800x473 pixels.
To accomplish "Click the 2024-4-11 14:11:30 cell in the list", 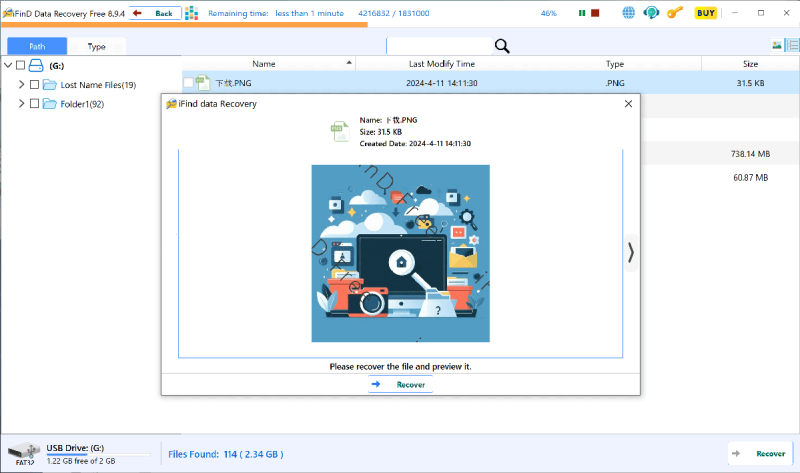I will click(x=442, y=83).
